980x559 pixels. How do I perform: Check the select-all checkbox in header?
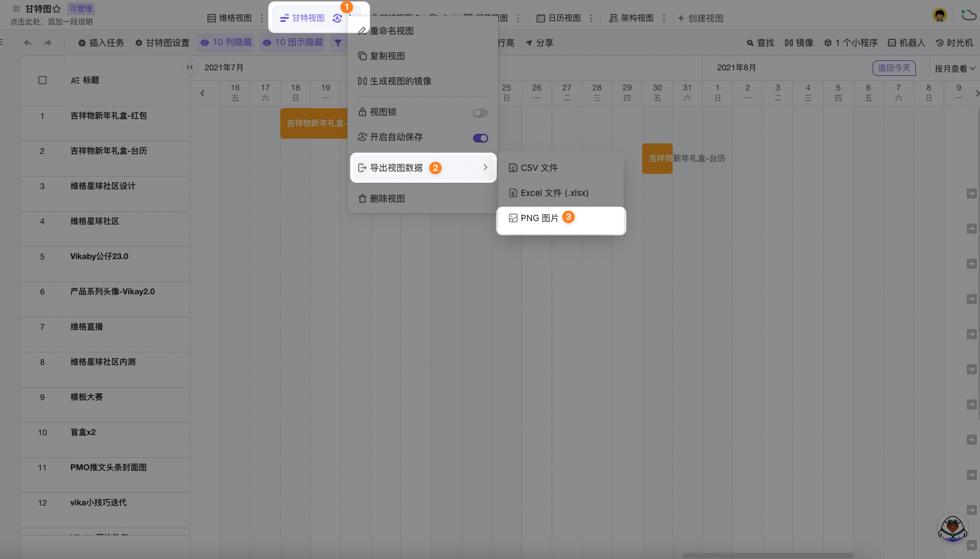point(43,80)
